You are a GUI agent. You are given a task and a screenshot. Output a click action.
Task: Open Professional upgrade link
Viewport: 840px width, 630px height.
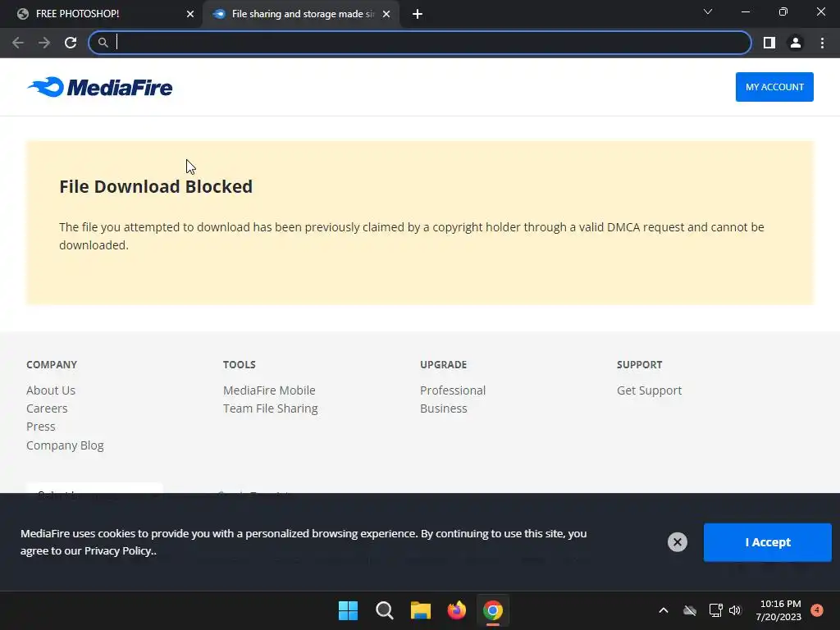point(453,390)
